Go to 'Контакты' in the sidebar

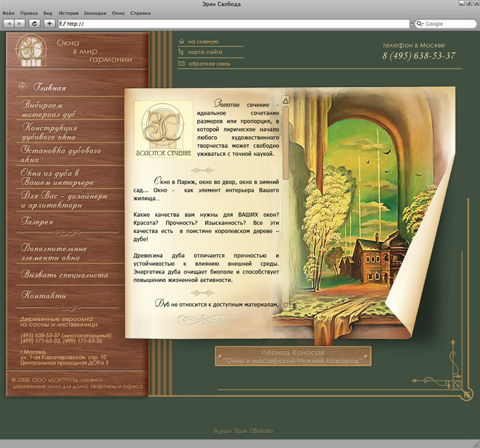click(x=44, y=295)
